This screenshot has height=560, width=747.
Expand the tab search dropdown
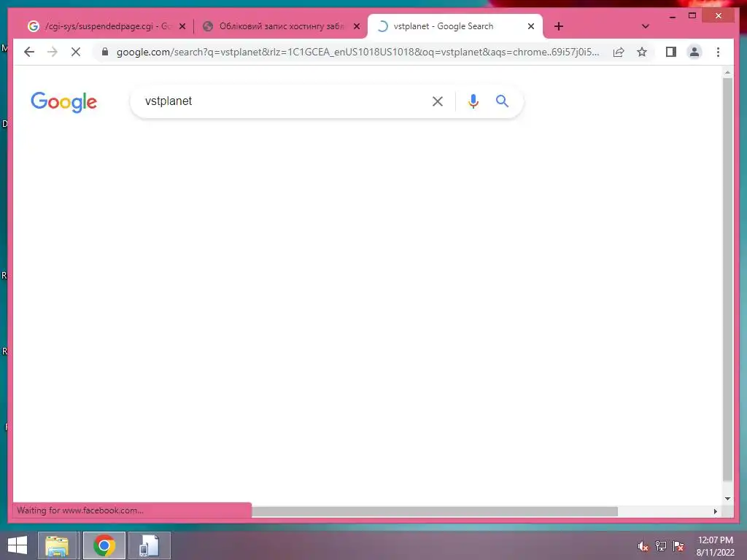coord(645,26)
